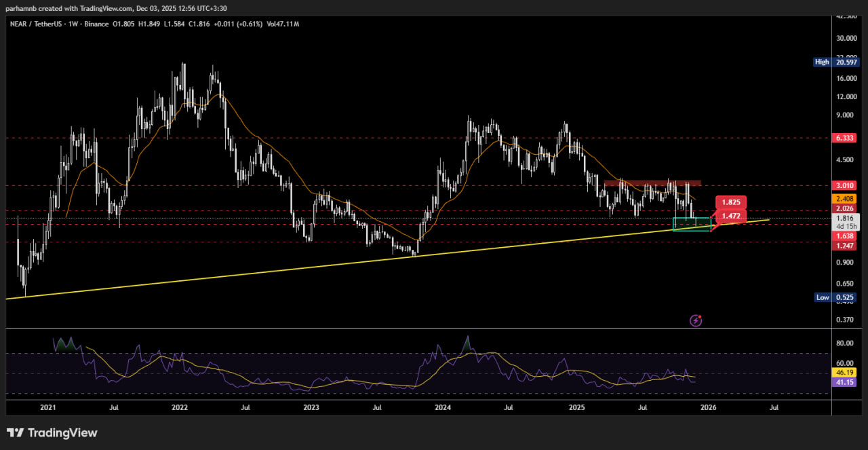Click the High 20.597 price marker
The height and width of the screenshot is (450, 868).
pos(836,62)
